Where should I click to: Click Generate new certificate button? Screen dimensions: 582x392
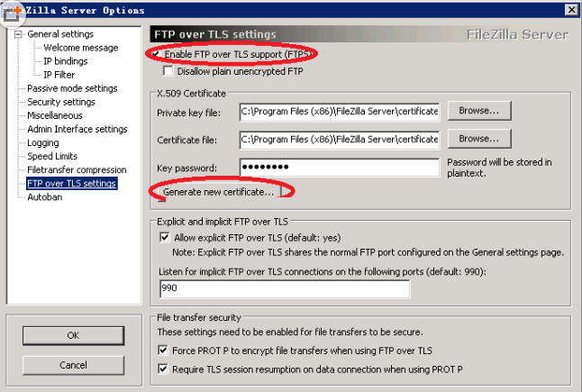pos(218,192)
